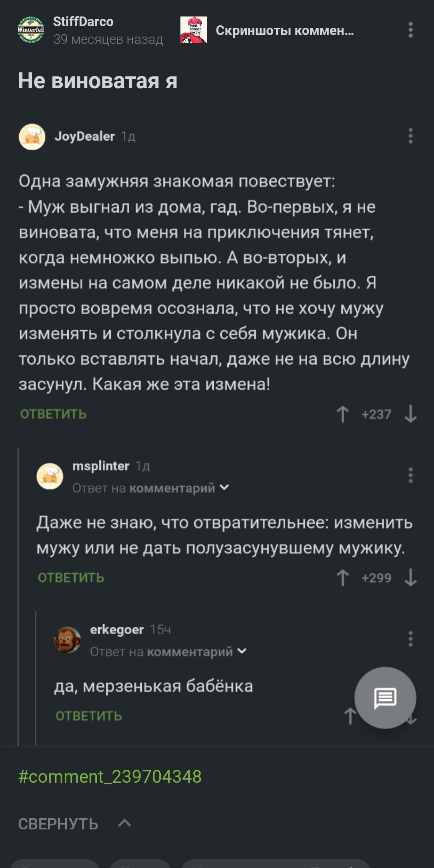Reply to erkegoer's comment
Screen dimensions: 434x868
pos(89,716)
